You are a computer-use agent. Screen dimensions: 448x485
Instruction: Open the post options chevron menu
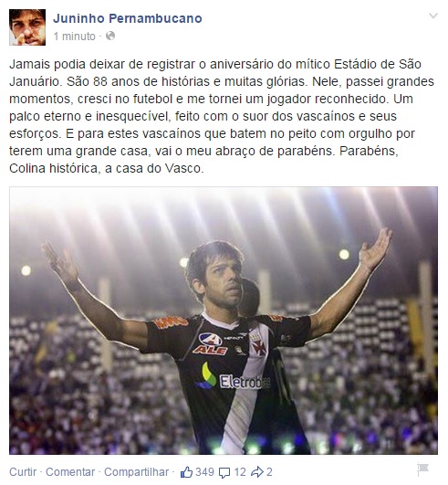[433, 16]
